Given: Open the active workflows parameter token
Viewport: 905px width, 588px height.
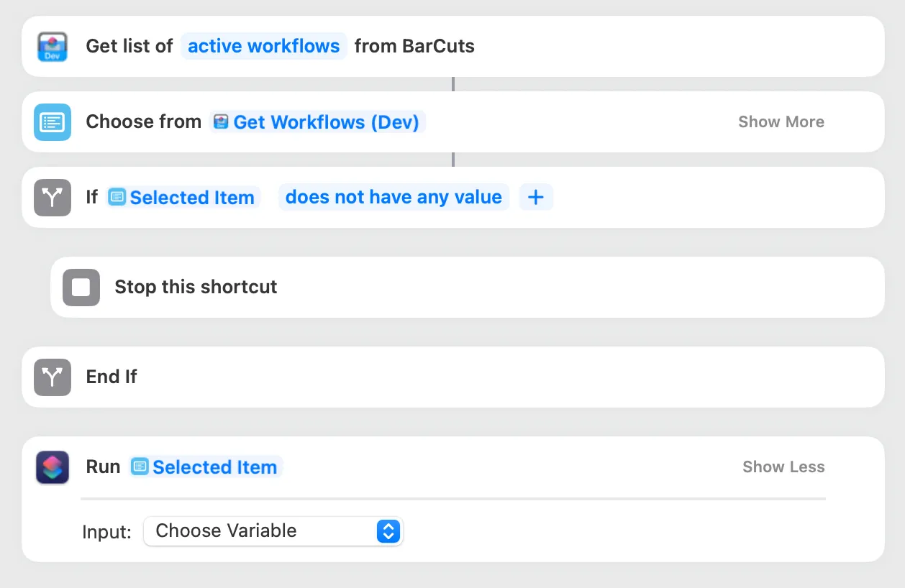Looking at the screenshot, I should (x=263, y=46).
